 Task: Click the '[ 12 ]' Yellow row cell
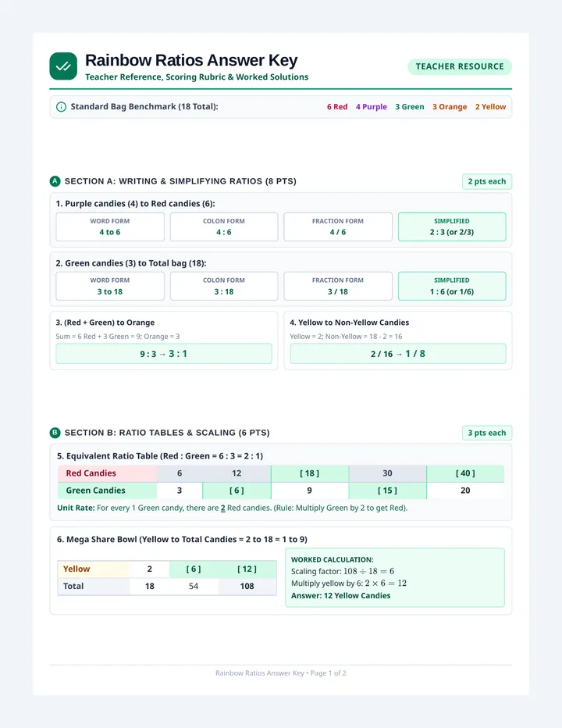pos(247,569)
